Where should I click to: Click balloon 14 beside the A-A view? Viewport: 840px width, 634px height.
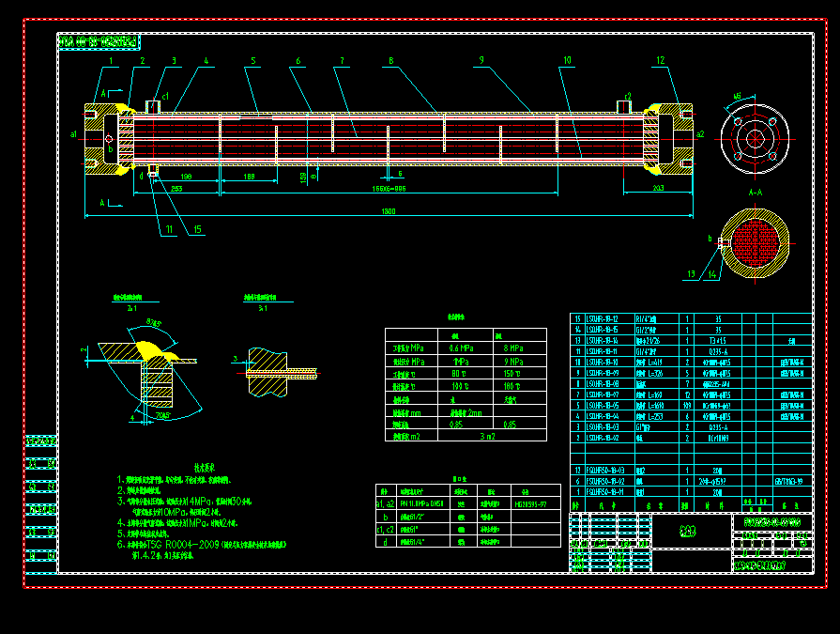(710, 274)
